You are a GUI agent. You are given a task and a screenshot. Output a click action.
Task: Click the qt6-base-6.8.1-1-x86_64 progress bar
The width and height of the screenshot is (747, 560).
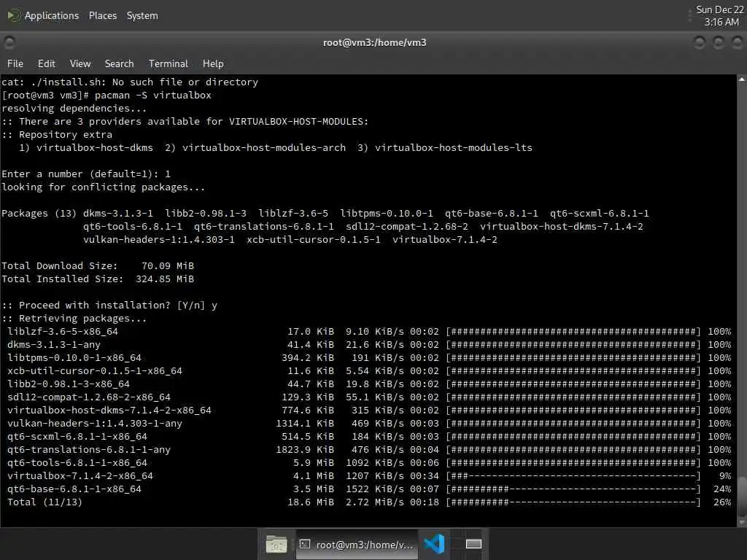tap(573, 489)
